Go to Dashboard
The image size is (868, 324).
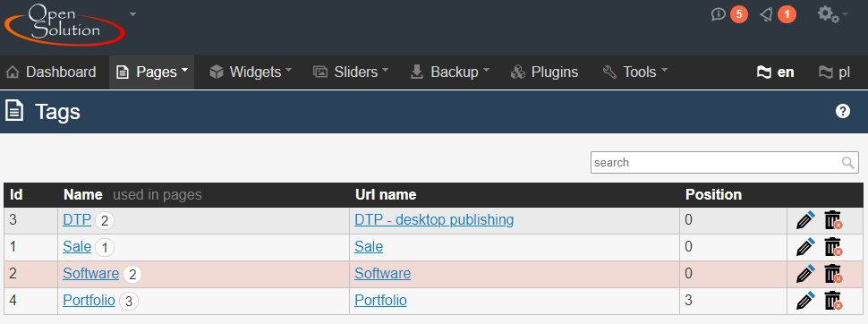click(x=50, y=72)
